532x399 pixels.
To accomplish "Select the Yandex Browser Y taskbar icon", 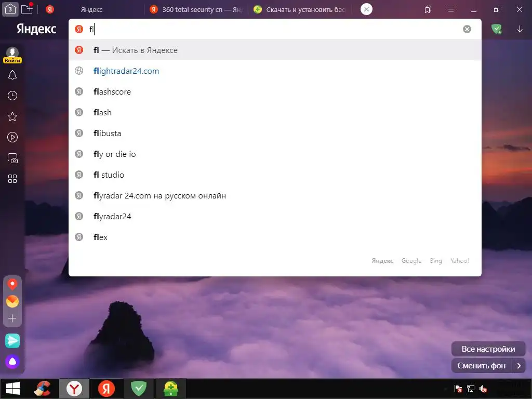I will [74, 389].
